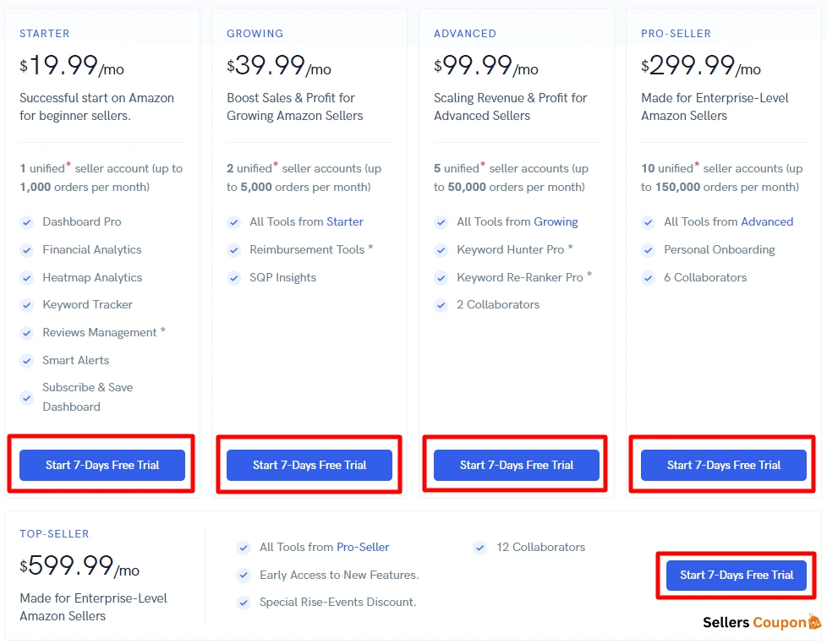Click the checkmark beside All Tools from Advanced
The width and height of the screenshot is (827, 644).
[649, 222]
